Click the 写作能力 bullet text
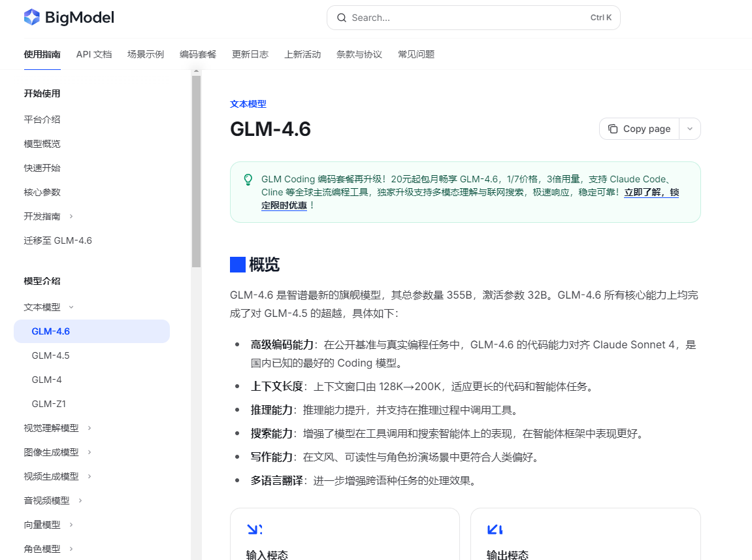 pos(271,457)
